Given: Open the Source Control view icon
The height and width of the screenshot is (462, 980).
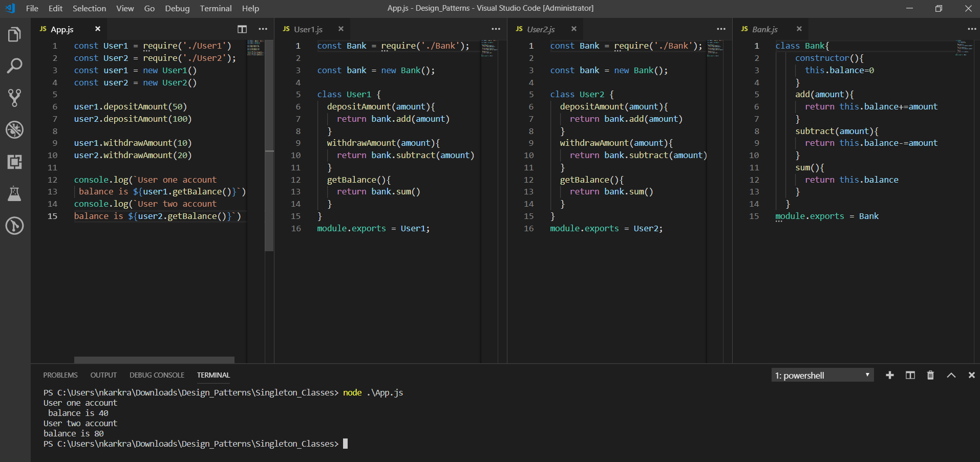Looking at the screenshot, I should pyautogui.click(x=14, y=98).
